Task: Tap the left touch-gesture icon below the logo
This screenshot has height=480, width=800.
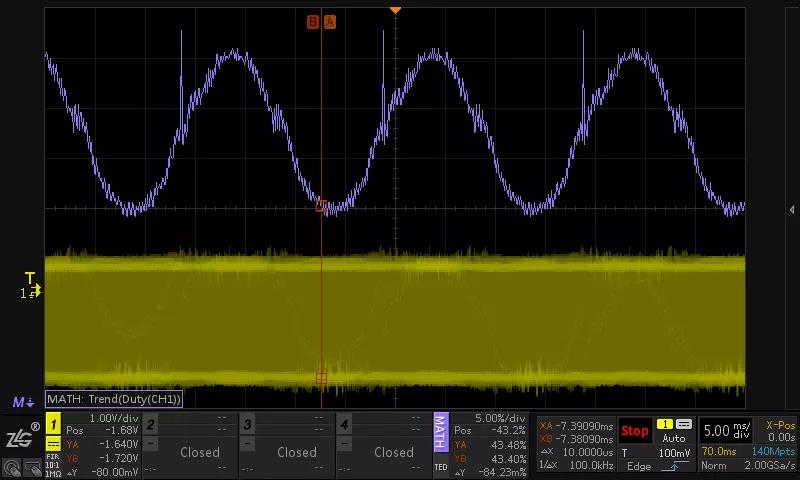Action: 11,466
